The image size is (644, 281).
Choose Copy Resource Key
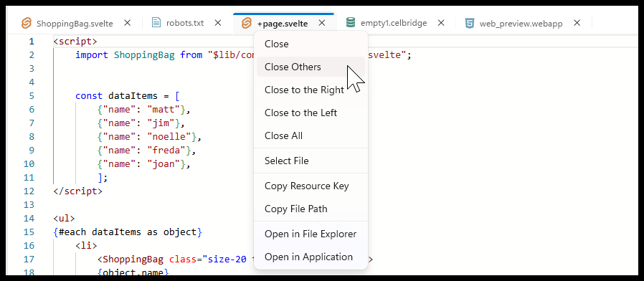click(x=311, y=186)
